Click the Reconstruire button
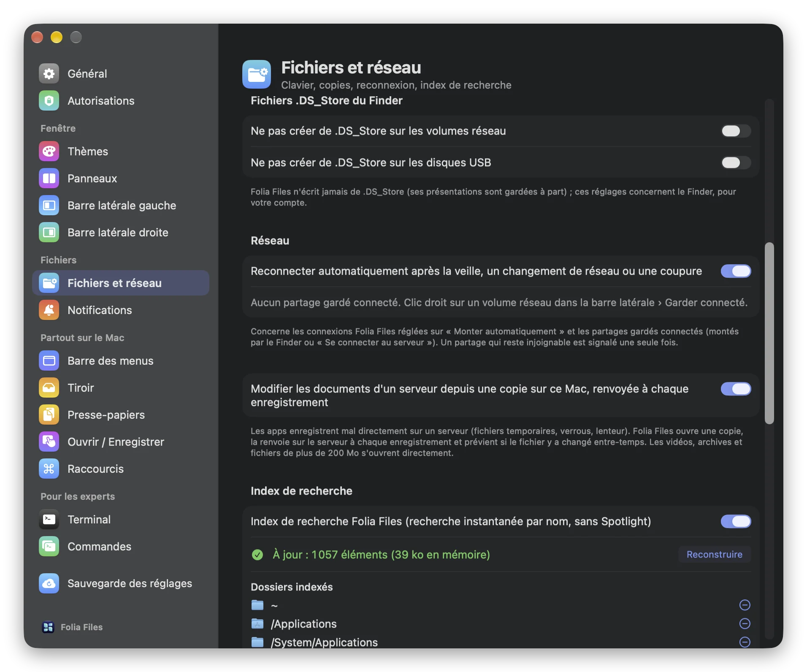 click(714, 555)
